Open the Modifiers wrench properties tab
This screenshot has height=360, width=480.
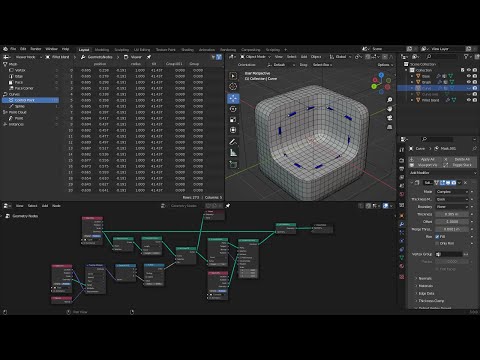pos(402,224)
